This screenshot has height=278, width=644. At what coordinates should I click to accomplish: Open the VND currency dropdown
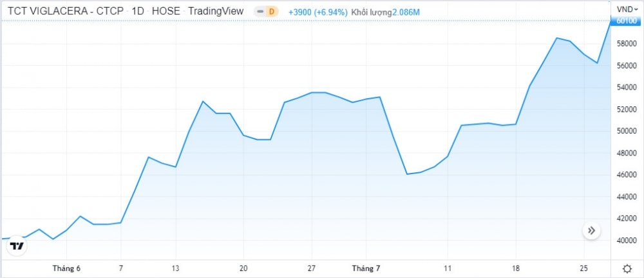tap(627, 9)
